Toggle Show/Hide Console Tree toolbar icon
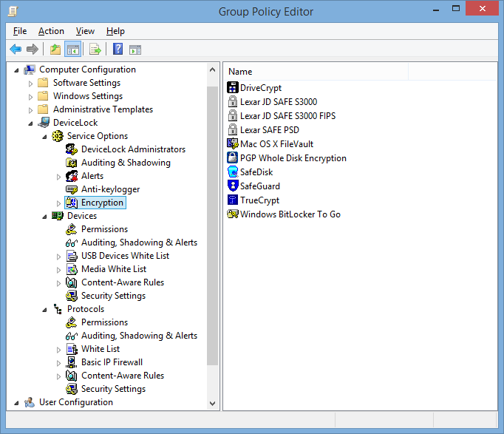504x434 pixels. pos(73,50)
